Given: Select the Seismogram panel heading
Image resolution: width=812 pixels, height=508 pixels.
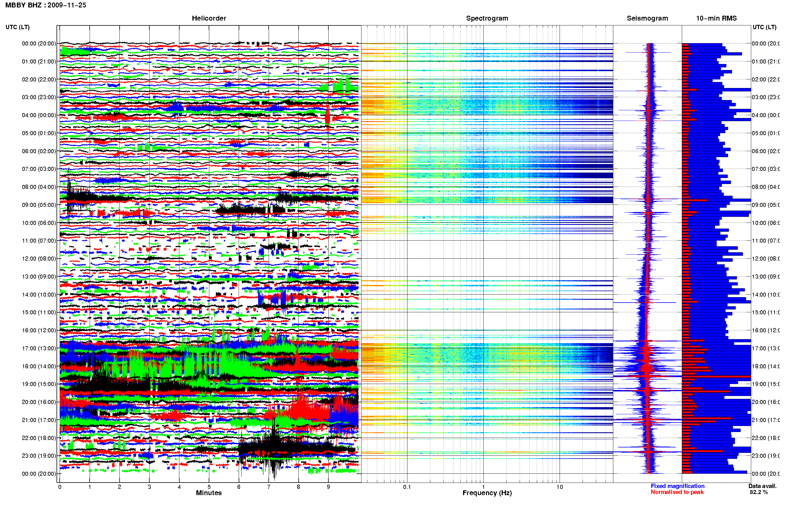Looking at the screenshot, I should tap(648, 18).
